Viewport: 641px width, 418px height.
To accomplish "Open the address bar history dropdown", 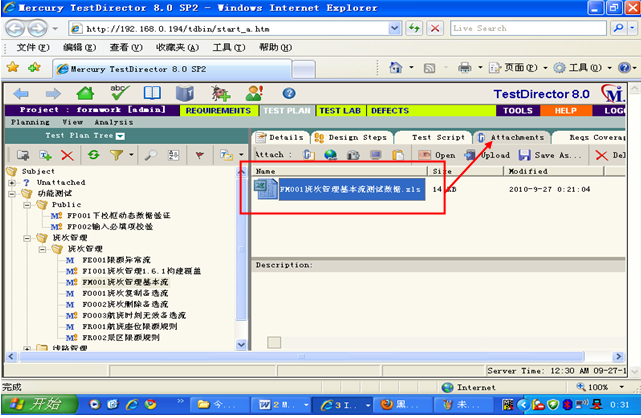I will click(394, 29).
